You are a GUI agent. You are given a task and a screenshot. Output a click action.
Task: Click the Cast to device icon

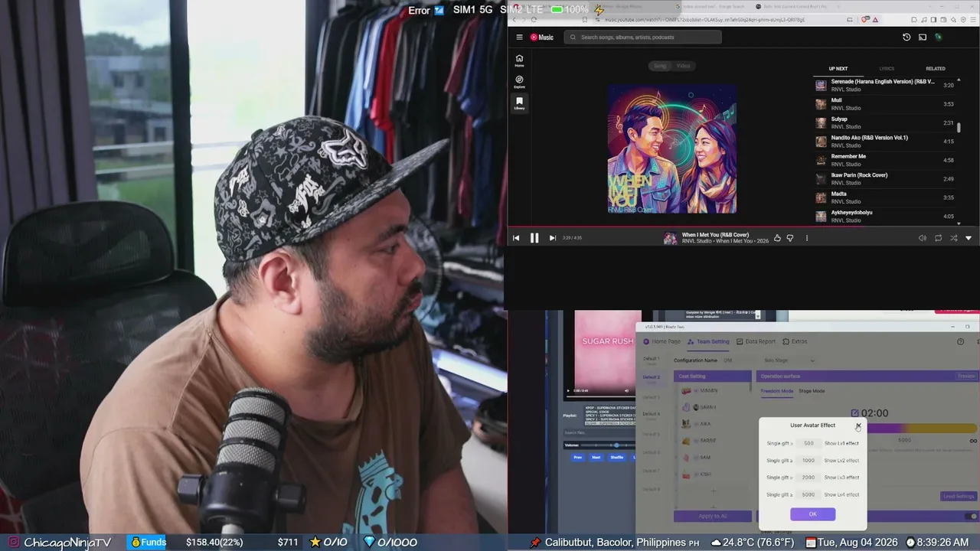[x=923, y=37]
